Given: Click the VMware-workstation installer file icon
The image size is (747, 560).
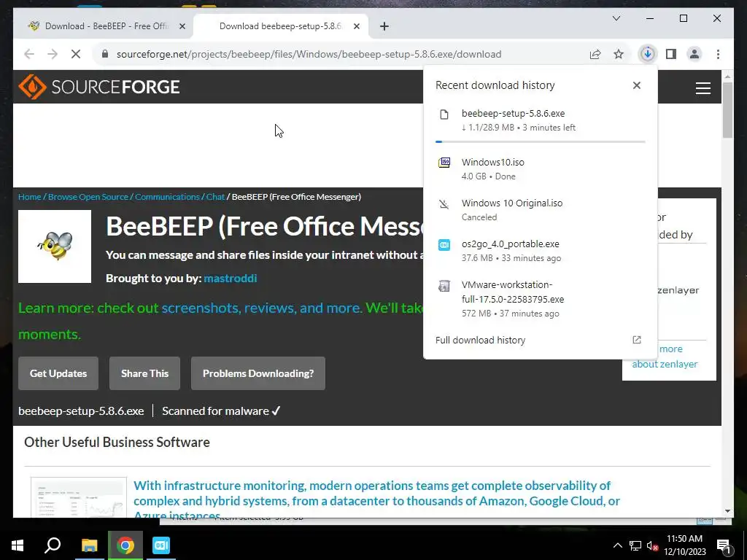Looking at the screenshot, I should (x=444, y=286).
